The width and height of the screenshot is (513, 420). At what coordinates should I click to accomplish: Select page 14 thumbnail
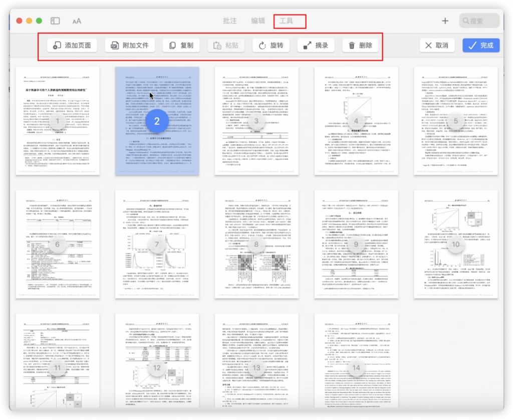pos(356,361)
